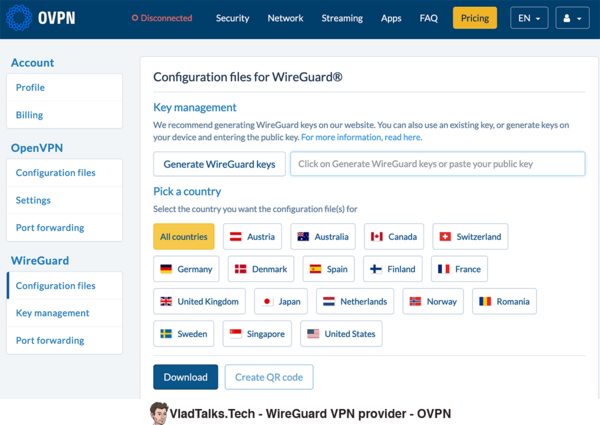The height and width of the screenshot is (425, 600).
Task: Click the Download button
Action: point(186,377)
